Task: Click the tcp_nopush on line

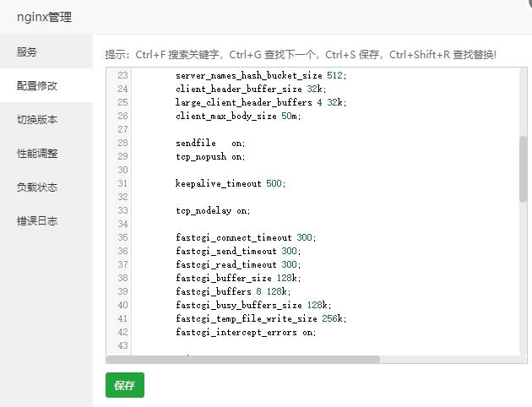Action: (x=210, y=157)
